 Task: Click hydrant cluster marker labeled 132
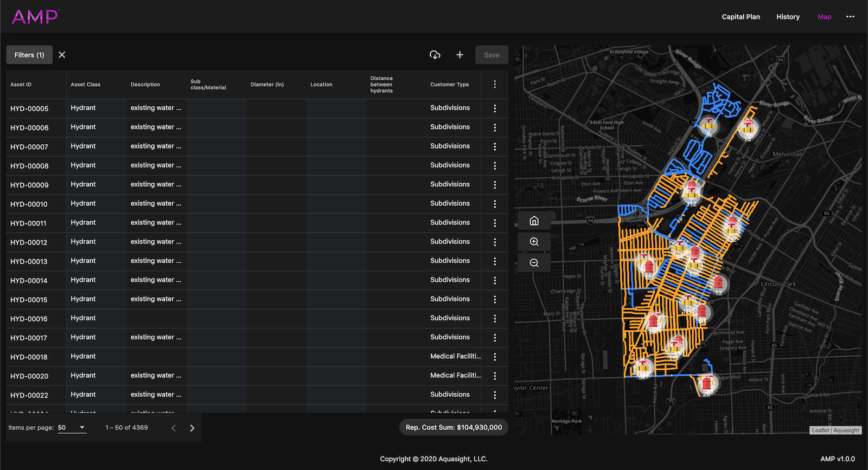coord(732,228)
